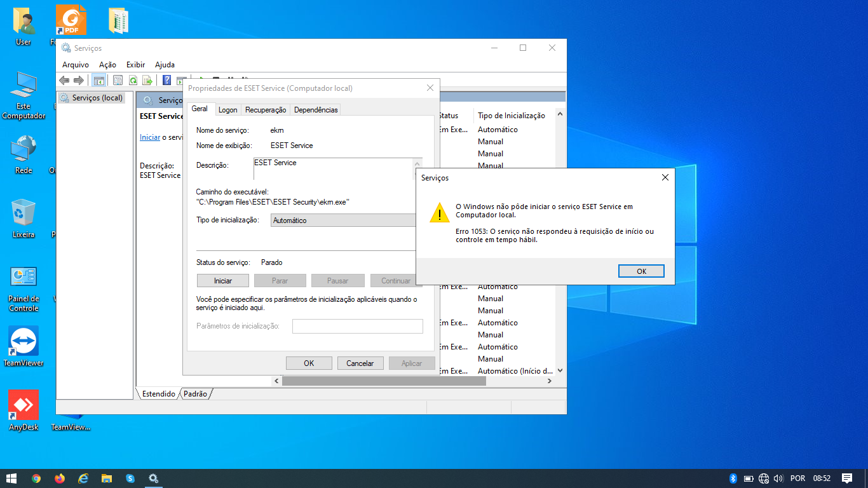Viewport: 868px width, 488px height.
Task: Switch to the Geral tab
Action: 200,109
